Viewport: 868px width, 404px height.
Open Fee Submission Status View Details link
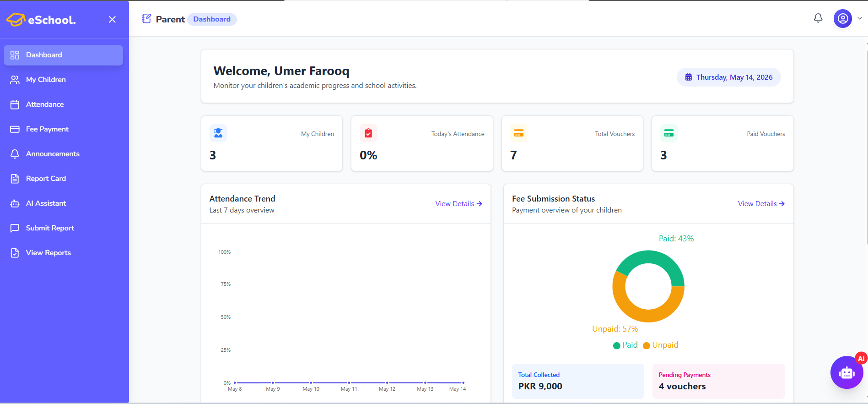[761, 204]
